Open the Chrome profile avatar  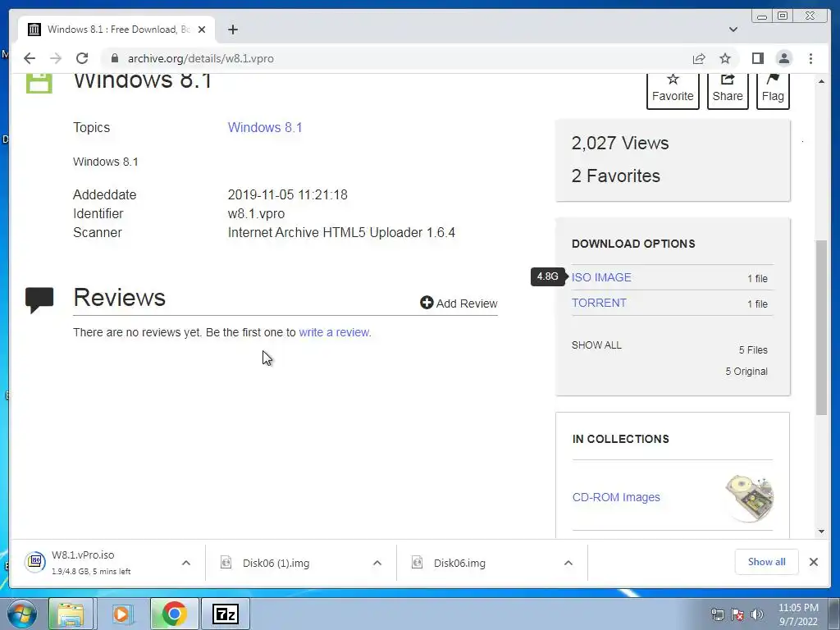[783, 58]
